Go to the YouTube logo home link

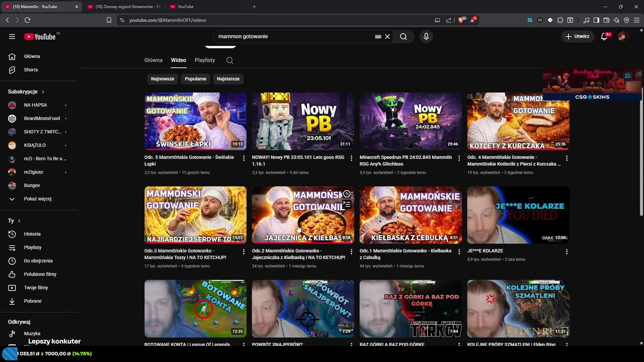click(x=40, y=36)
